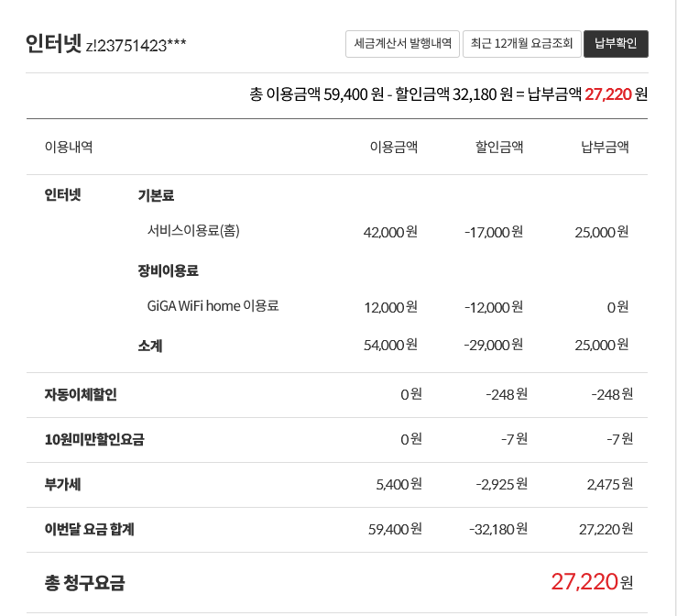Select the 장비이용료 category label
Screen dimensions: 677x616
tap(168, 270)
